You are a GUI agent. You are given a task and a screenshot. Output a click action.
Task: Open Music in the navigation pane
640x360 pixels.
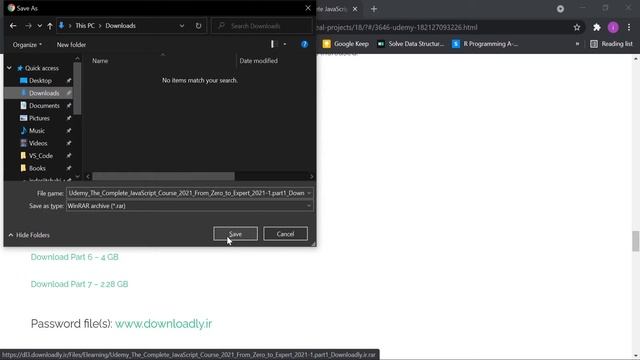click(x=37, y=131)
